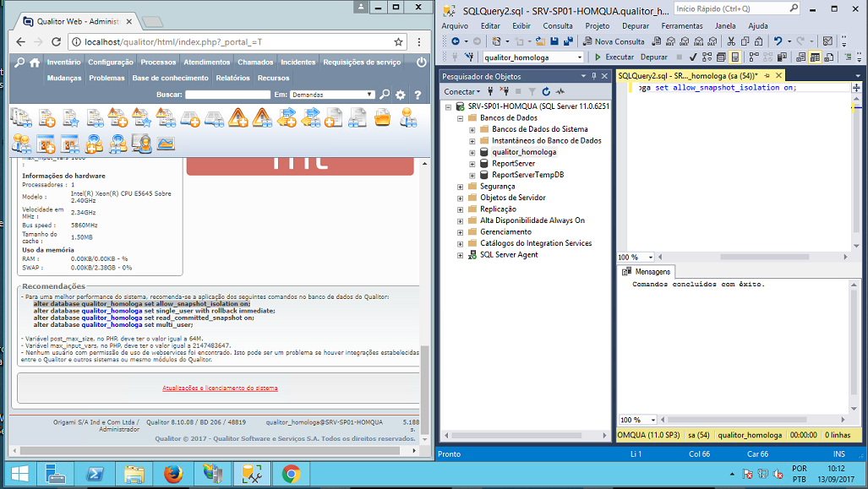
Task: Open the 'Em: Demandas' dropdown
Action: [x=332, y=95]
